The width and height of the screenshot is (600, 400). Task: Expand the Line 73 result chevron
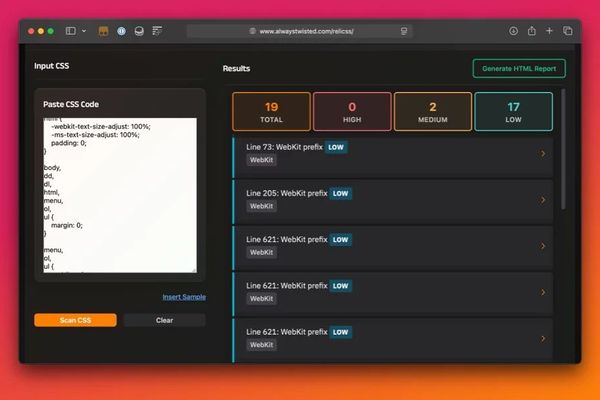(543, 153)
